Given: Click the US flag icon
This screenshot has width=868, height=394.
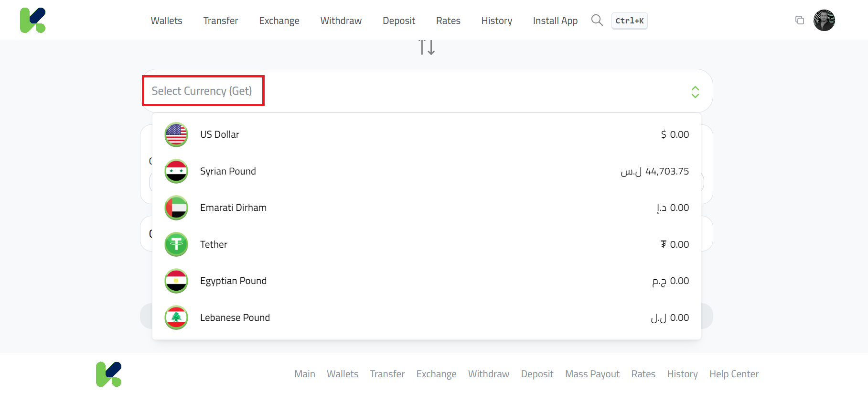Looking at the screenshot, I should coord(176,134).
